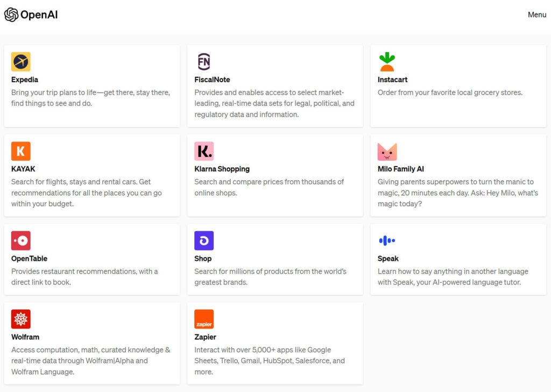
Task: Click the blue Speak waveform icon
Action: tap(387, 241)
